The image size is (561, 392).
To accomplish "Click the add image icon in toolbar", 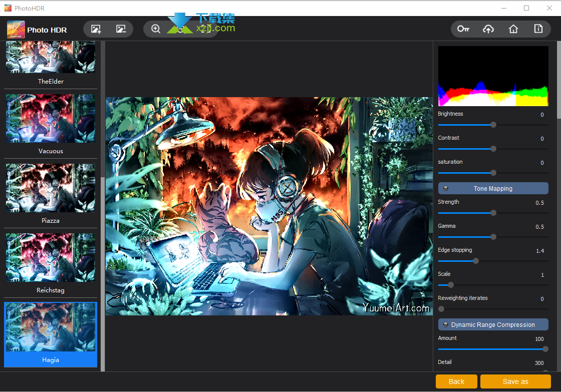I will point(96,29).
